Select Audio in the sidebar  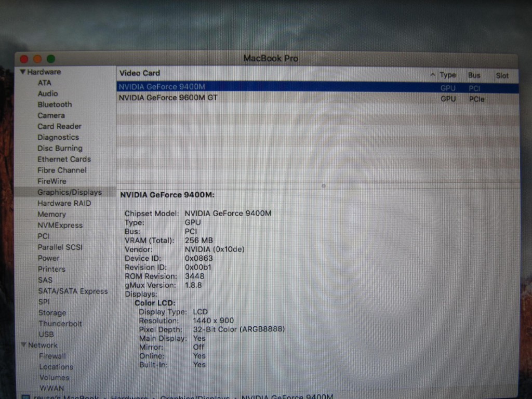(48, 94)
